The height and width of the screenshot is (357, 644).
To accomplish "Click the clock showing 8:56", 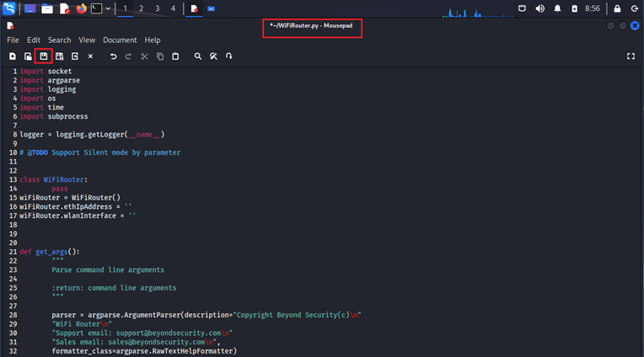I will 593,8.
